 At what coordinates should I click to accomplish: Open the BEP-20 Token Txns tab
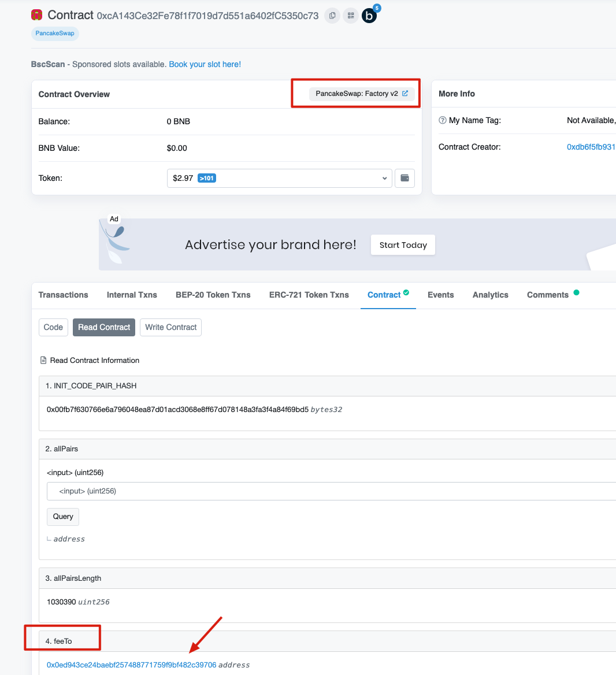point(213,295)
